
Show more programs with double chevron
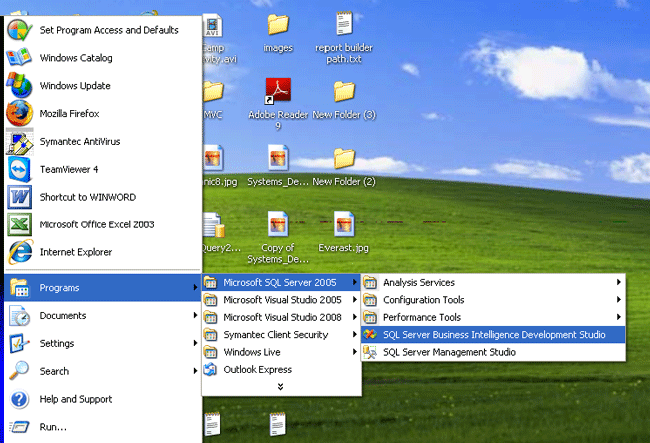(281, 387)
